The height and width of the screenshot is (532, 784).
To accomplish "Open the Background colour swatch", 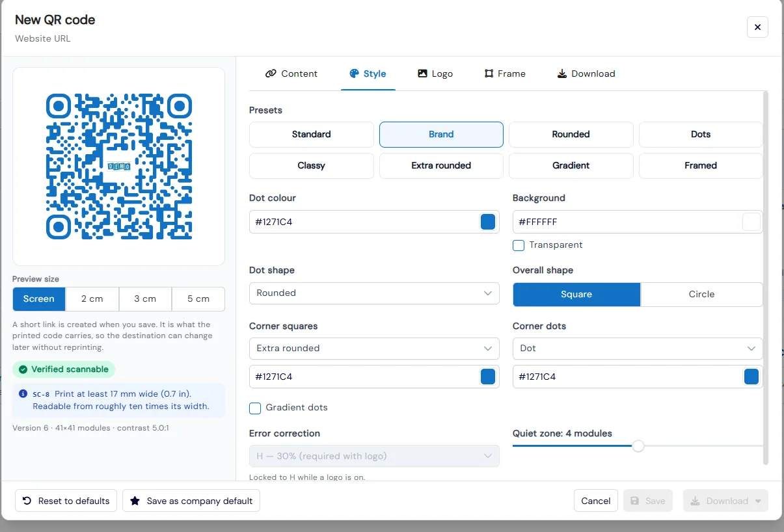I will [x=751, y=222].
